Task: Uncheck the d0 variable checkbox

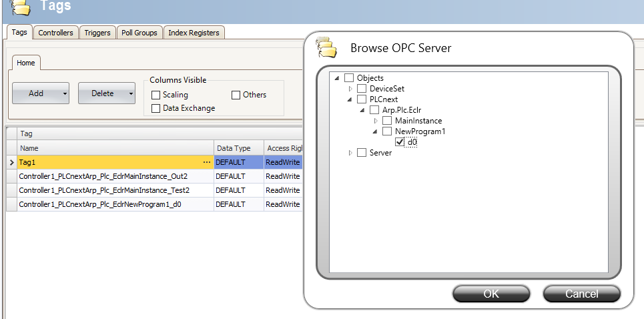Action: click(x=400, y=142)
